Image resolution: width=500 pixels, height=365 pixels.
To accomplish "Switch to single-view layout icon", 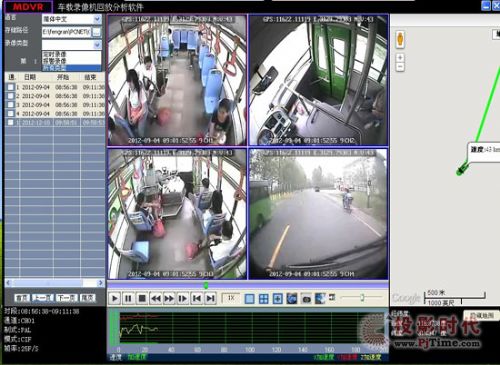I will [249, 299].
